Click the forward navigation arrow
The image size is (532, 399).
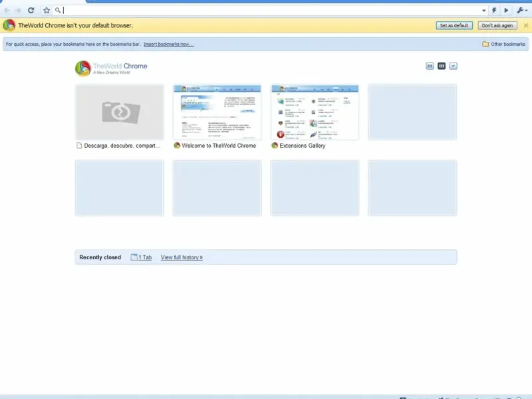pyautogui.click(x=18, y=11)
